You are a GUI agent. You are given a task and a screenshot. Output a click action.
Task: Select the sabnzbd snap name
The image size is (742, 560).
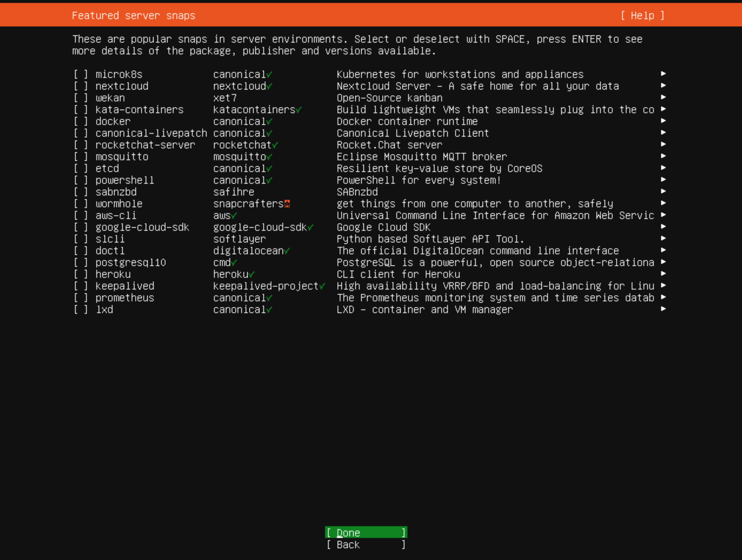(x=116, y=192)
